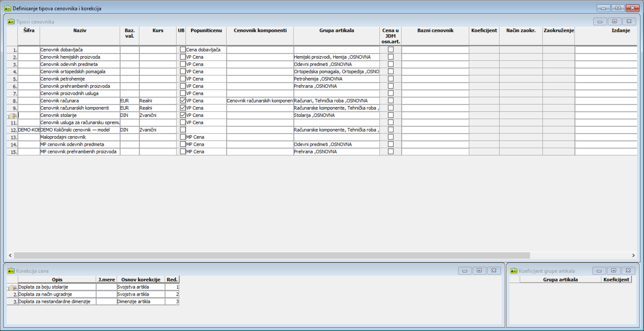
Task: Click the Korekcija cene panel icon
Action: [11, 271]
